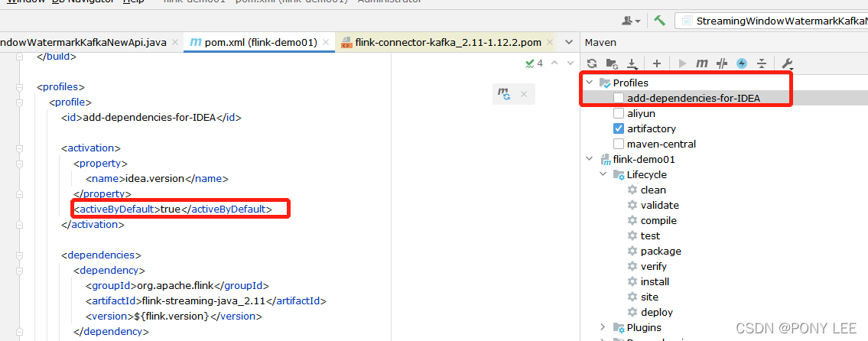Image resolution: width=868 pixels, height=341 pixels.
Task: Select the deploy lifecycle goal
Action: tap(656, 312)
